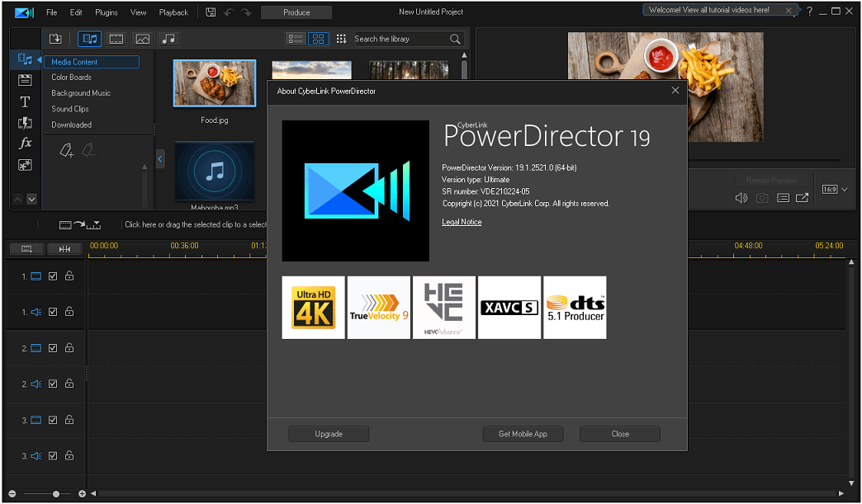The image size is (862, 504).
Task: Switch library to large icon view
Action: click(318, 39)
